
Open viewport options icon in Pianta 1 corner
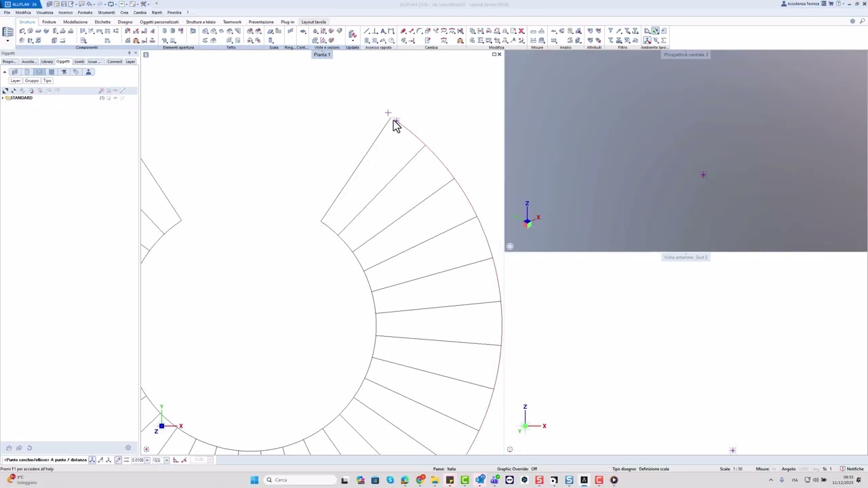146,55
